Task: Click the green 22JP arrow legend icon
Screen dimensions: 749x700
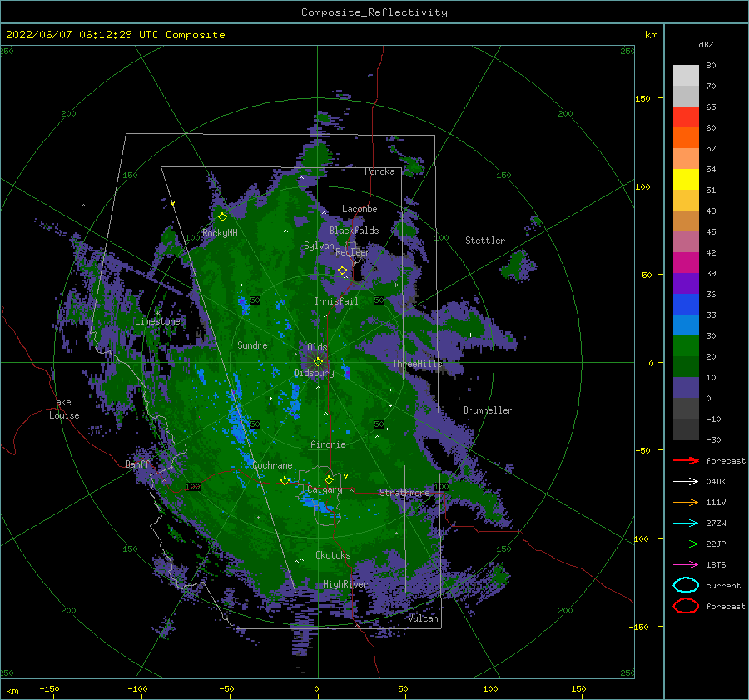Action: click(686, 544)
